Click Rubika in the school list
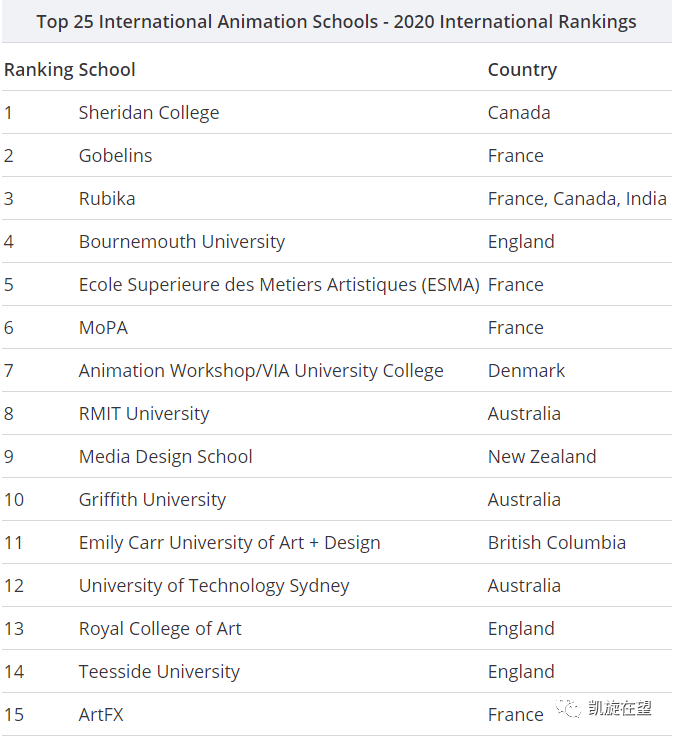The width and height of the screenshot is (673, 737). (x=107, y=199)
